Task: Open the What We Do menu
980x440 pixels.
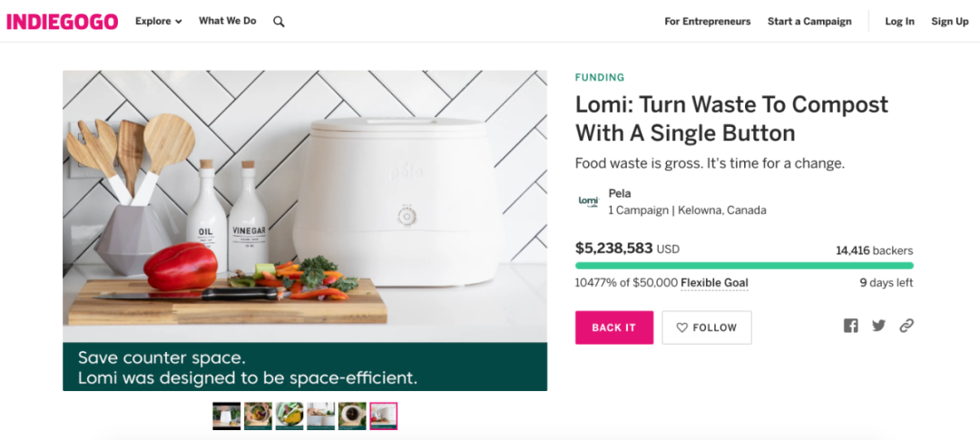Action: coord(227,22)
